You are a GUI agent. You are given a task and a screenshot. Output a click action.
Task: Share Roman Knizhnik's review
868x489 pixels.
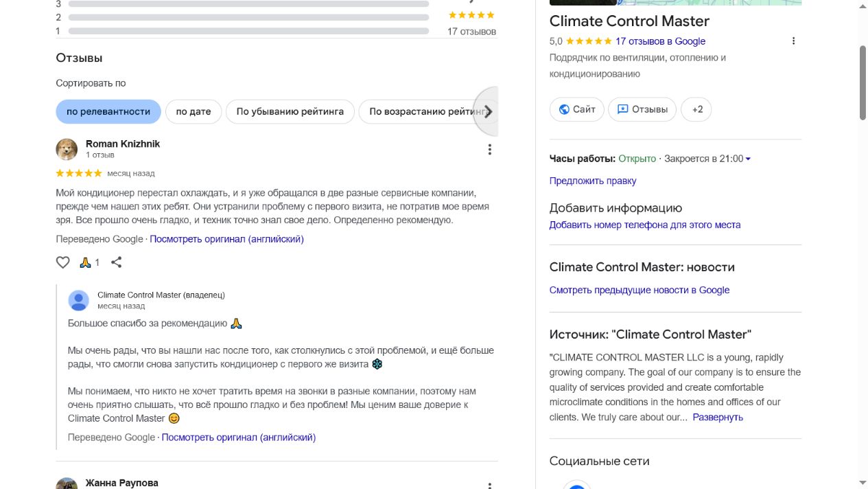coord(117,262)
